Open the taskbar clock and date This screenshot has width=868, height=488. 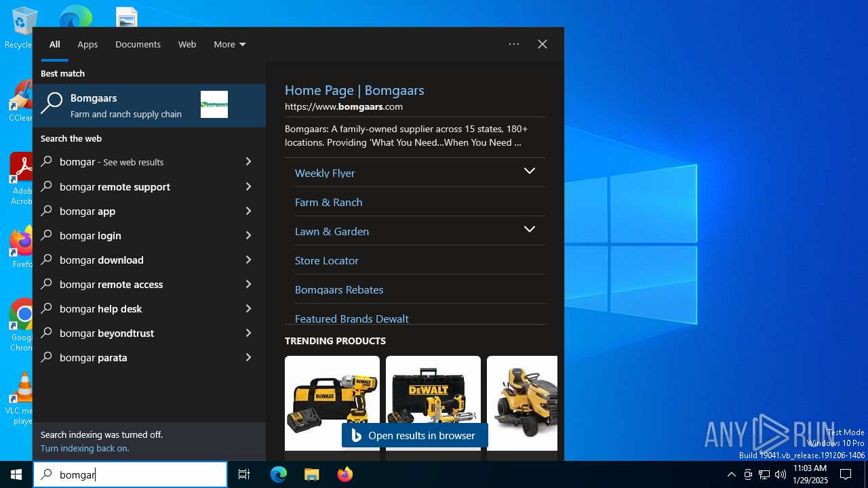click(x=810, y=474)
